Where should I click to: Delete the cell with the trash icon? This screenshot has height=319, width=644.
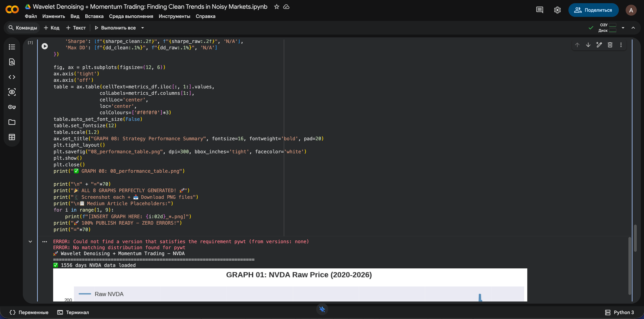(x=610, y=45)
